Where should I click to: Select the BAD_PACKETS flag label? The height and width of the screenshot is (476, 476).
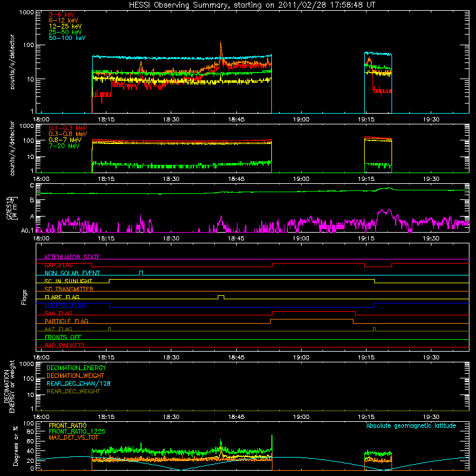pos(65,345)
